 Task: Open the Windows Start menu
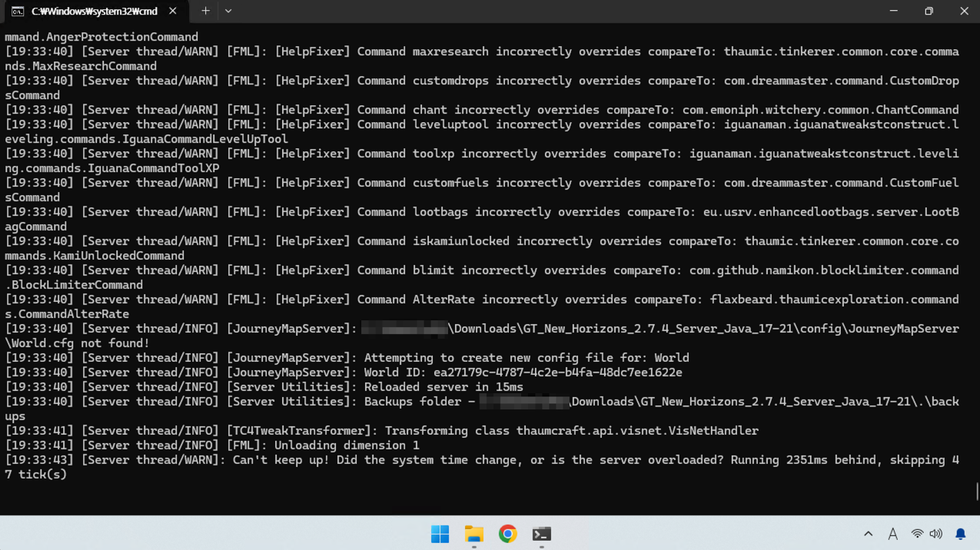[x=440, y=534]
